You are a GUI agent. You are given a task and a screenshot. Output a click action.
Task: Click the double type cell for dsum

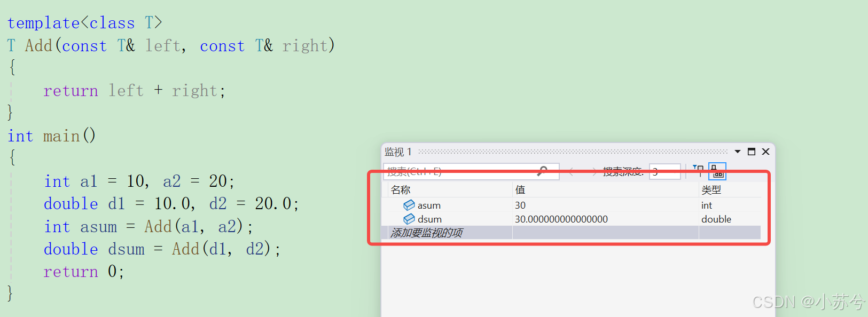(x=716, y=219)
